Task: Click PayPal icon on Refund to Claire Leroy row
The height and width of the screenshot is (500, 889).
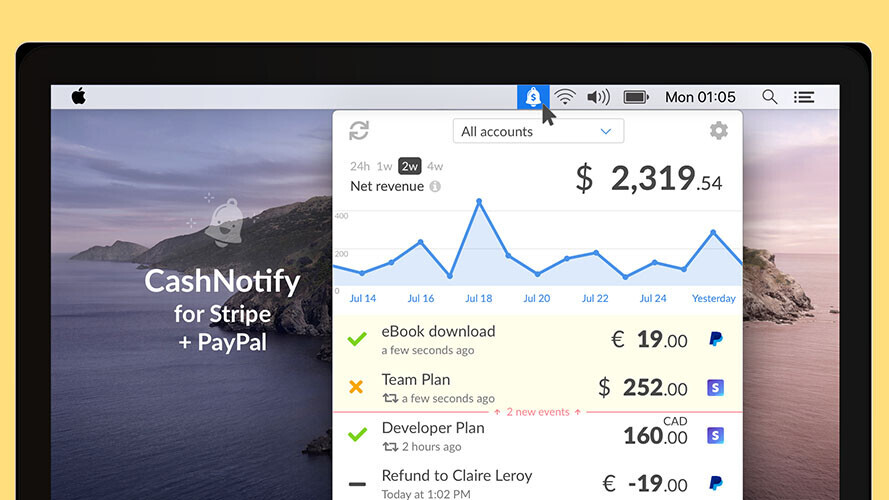Action: click(x=715, y=484)
